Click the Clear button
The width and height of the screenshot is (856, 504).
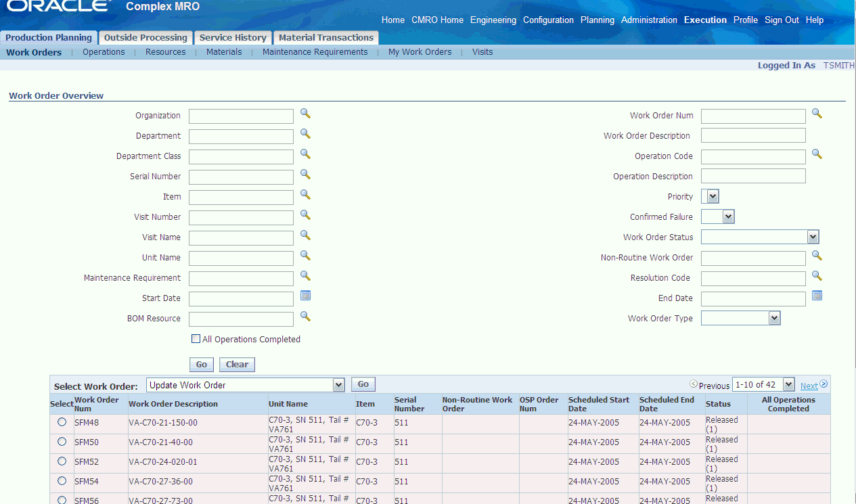click(x=237, y=365)
